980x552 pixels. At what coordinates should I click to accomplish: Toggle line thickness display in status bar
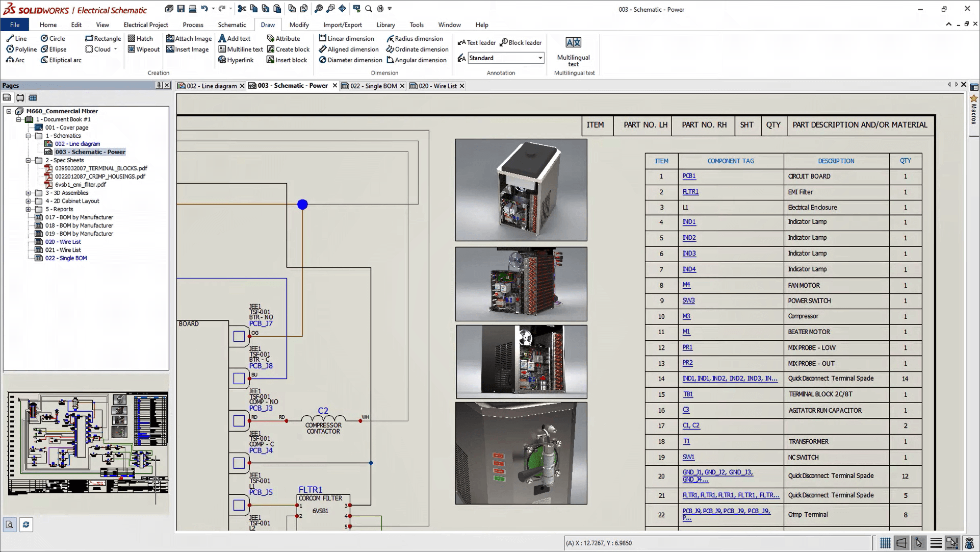[x=936, y=543]
